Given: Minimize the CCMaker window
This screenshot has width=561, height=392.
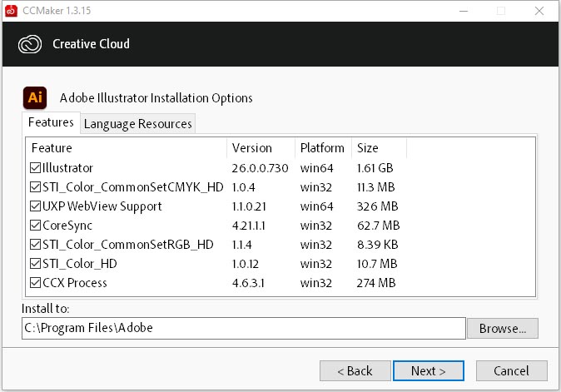Looking at the screenshot, I should pos(464,11).
